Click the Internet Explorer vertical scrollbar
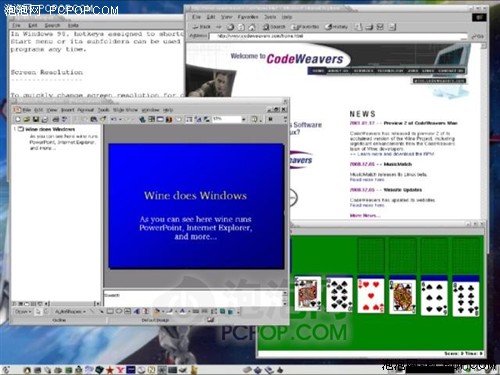 [483, 132]
